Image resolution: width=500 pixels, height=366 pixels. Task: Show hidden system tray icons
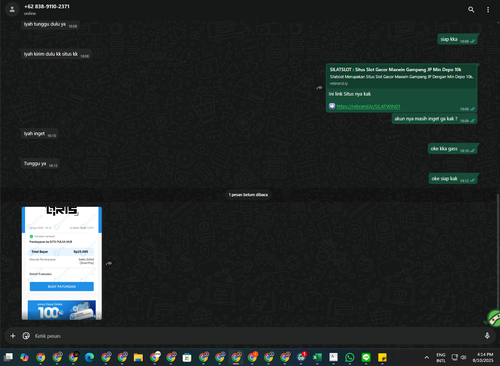426,357
